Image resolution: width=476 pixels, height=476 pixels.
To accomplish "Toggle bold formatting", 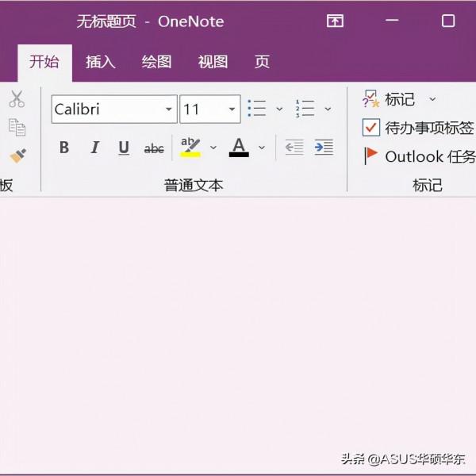I will [x=64, y=148].
